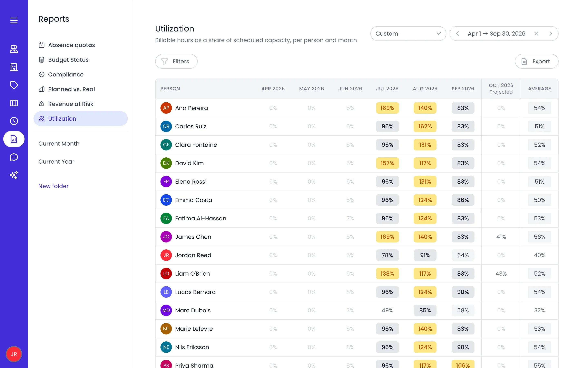The height and width of the screenshot is (368, 588).
Task: Select the reports chart document icon
Action: click(14, 139)
